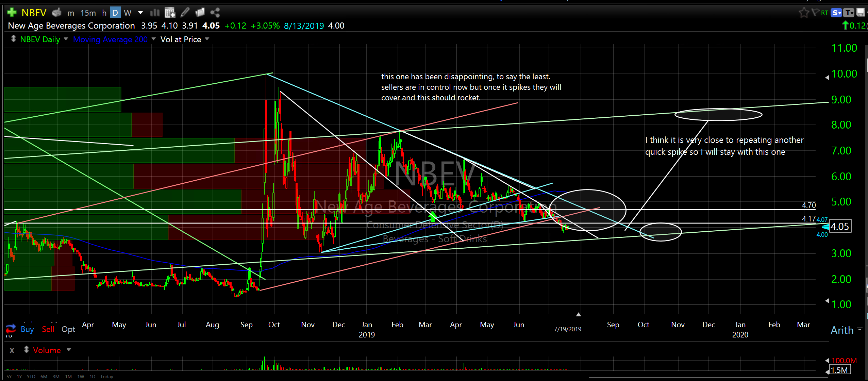
Task: Click the star favorite icon
Action: [x=803, y=13]
